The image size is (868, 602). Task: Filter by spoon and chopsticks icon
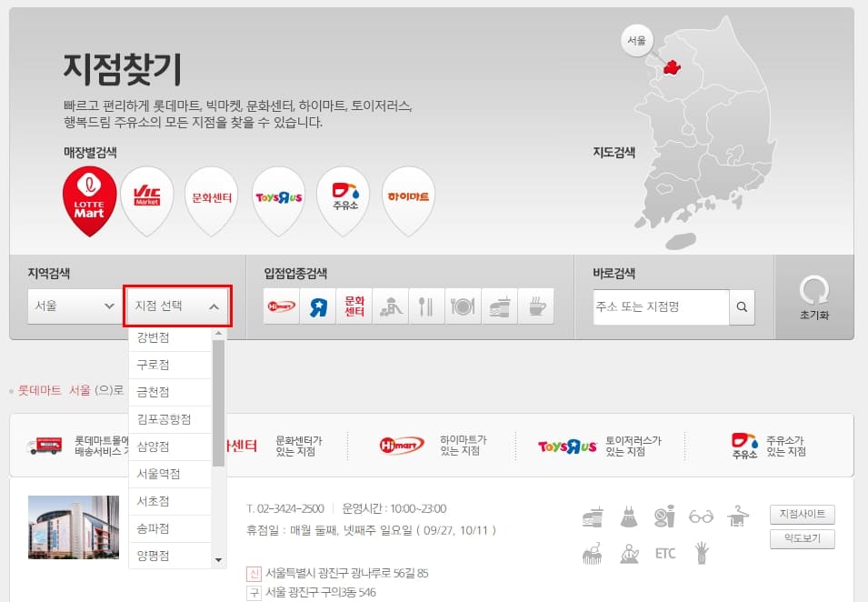point(426,306)
